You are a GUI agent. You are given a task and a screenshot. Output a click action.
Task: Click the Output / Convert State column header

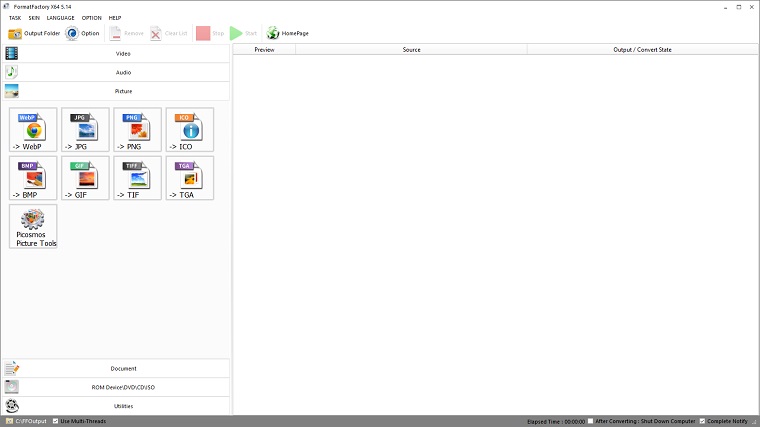[643, 49]
